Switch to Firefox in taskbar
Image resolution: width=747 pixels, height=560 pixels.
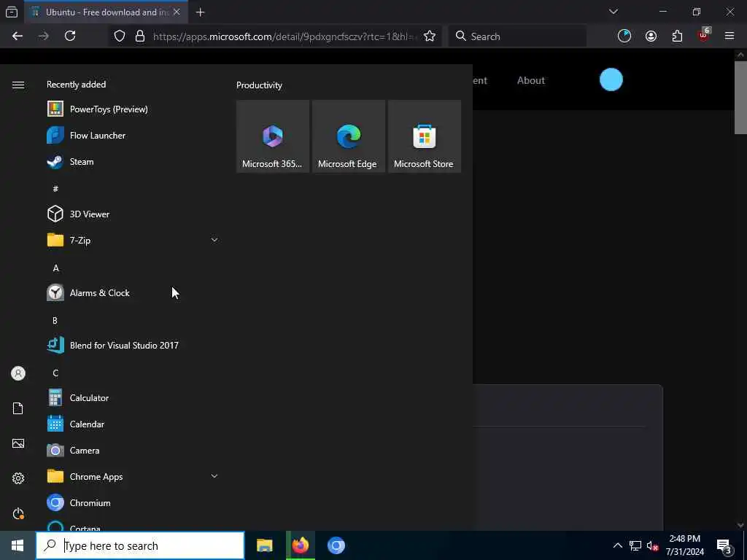point(301,545)
